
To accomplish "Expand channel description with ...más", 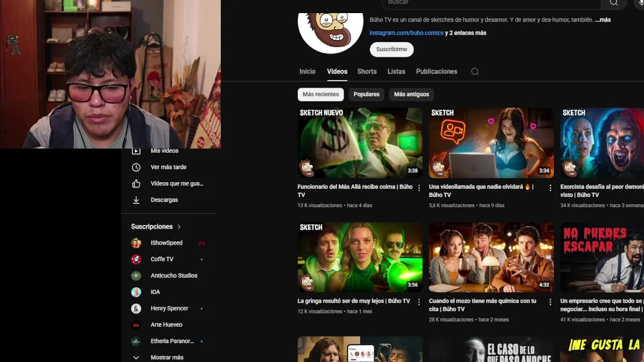I will click(x=602, y=20).
